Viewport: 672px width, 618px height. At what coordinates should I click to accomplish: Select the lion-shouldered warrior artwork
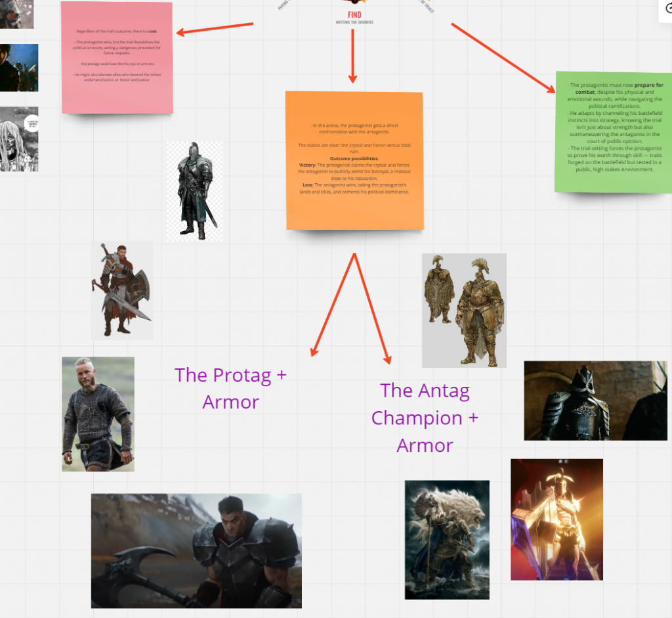coord(447,540)
